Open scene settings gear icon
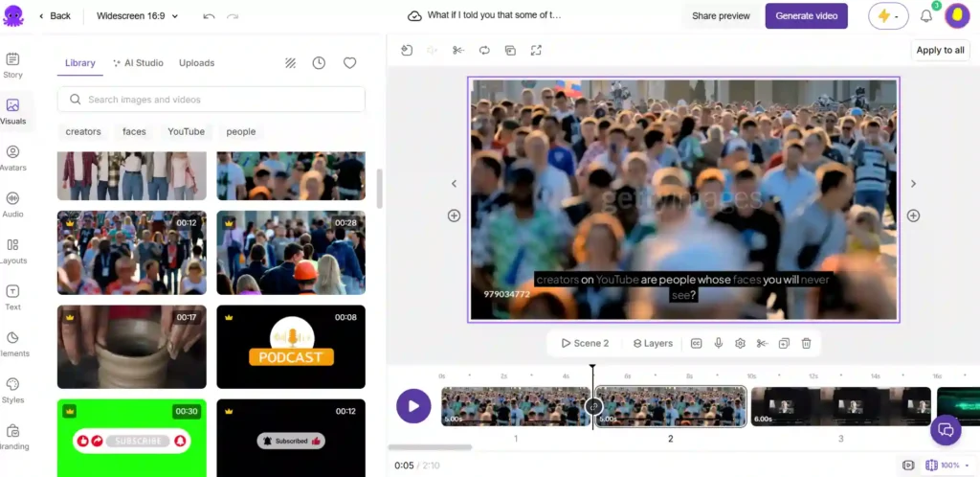980x477 pixels. pyautogui.click(x=741, y=343)
